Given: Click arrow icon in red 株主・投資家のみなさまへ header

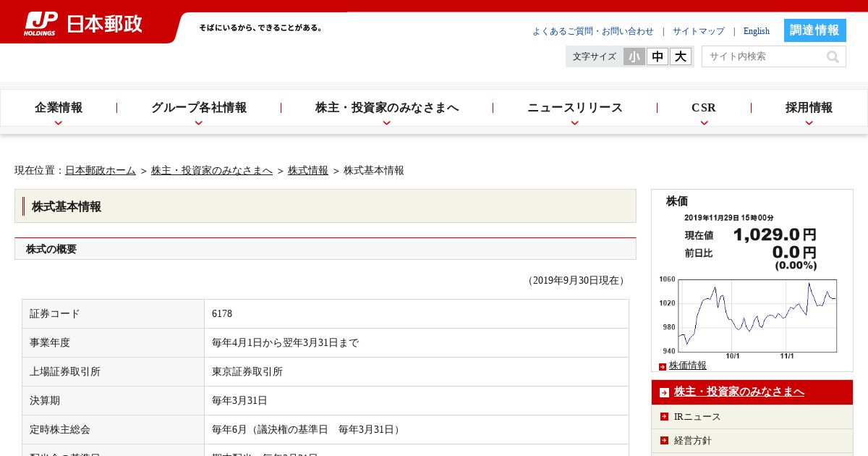Looking at the screenshot, I should tap(664, 392).
